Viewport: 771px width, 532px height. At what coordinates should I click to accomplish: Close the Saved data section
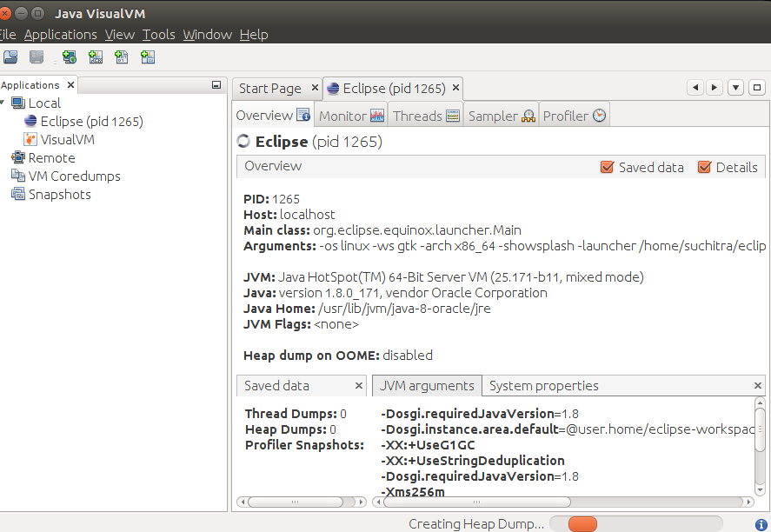coord(359,386)
